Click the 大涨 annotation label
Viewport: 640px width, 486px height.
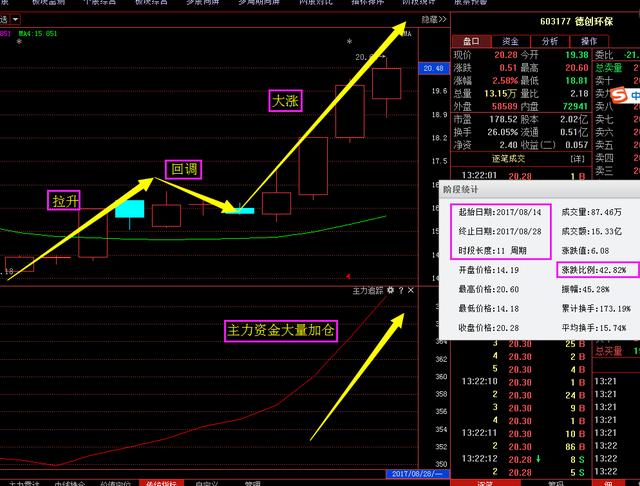[x=285, y=100]
